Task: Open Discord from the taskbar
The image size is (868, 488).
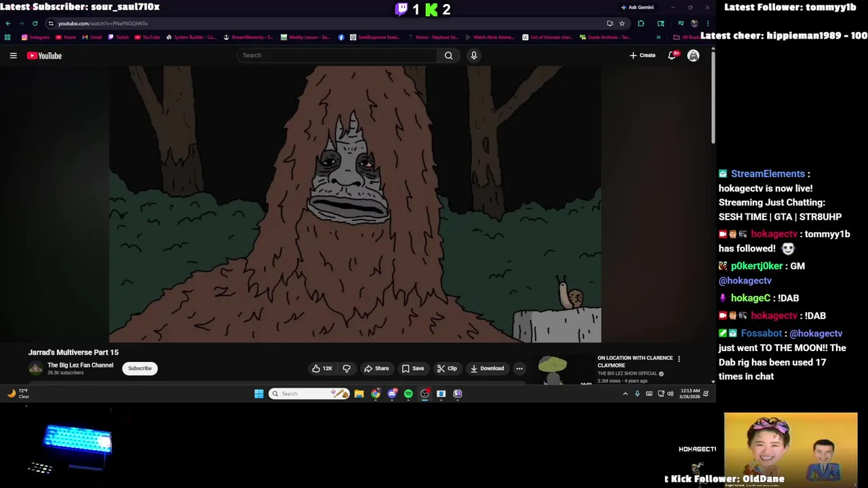Action: point(392,394)
